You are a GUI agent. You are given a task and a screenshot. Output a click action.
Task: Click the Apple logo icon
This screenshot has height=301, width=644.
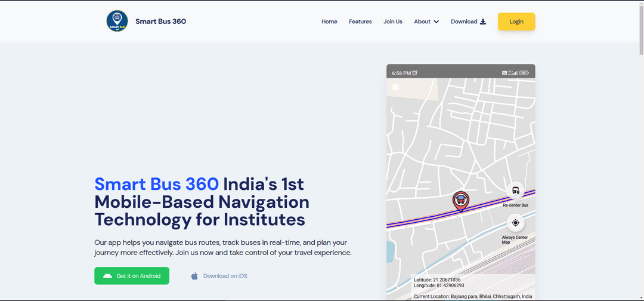(194, 276)
